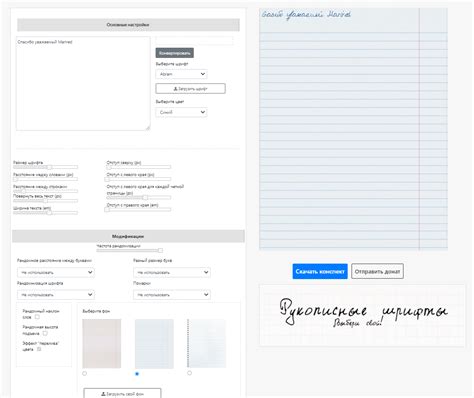
Task: Open the ink color dropdown showing Синий
Action: point(181,112)
